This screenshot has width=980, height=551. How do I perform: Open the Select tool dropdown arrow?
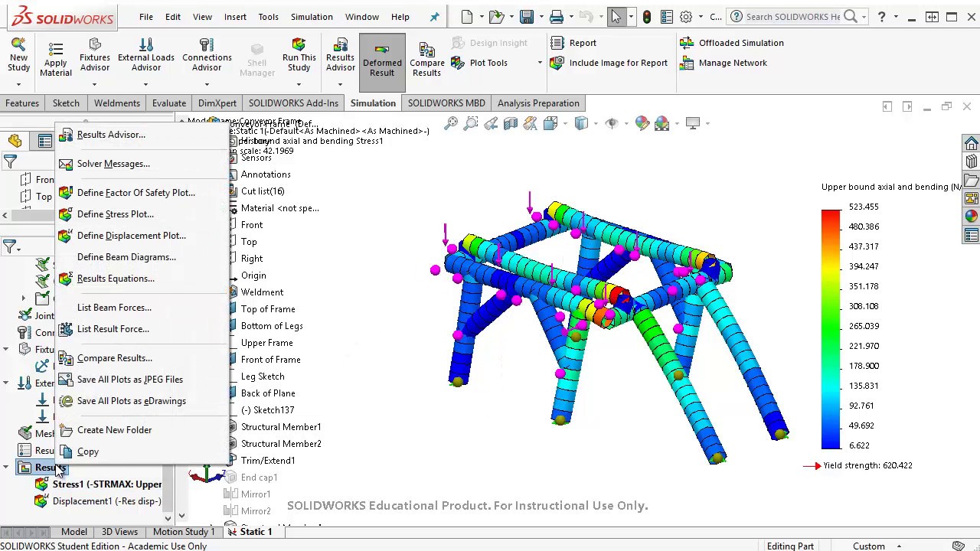click(631, 17)
